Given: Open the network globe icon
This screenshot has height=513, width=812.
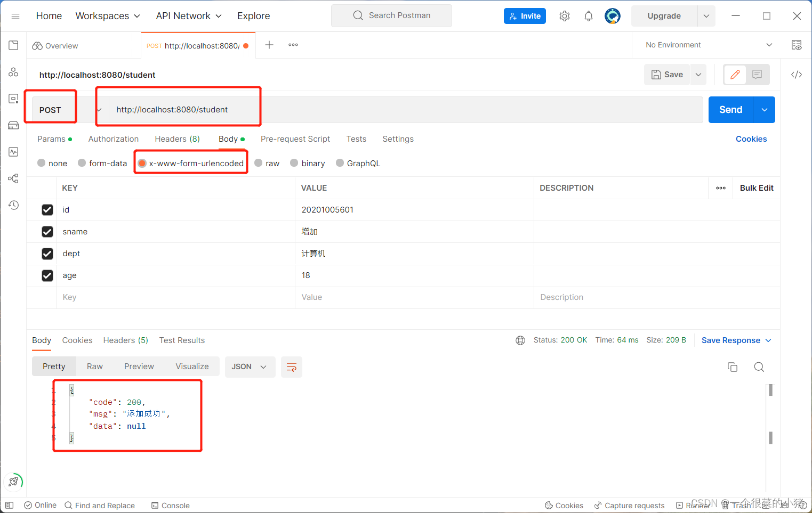Looking at the screenshot, I should coord(520,340).
